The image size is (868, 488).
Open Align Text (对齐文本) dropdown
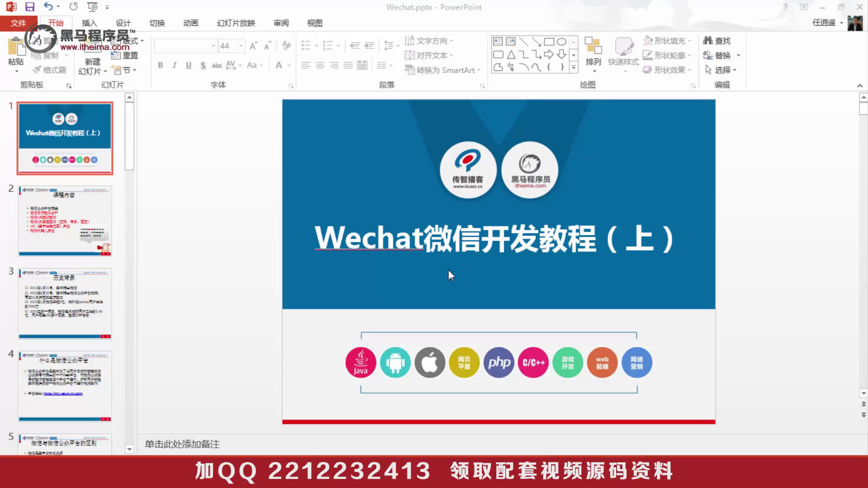(429, 55)
